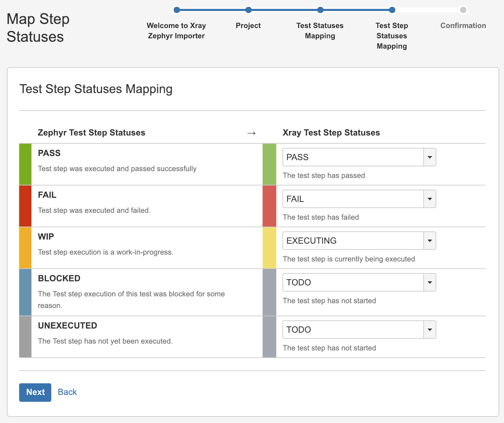504x423 pixels.
Task: Select the Welcome to Xray Zephyr Importer step
Action: (176, 30)
